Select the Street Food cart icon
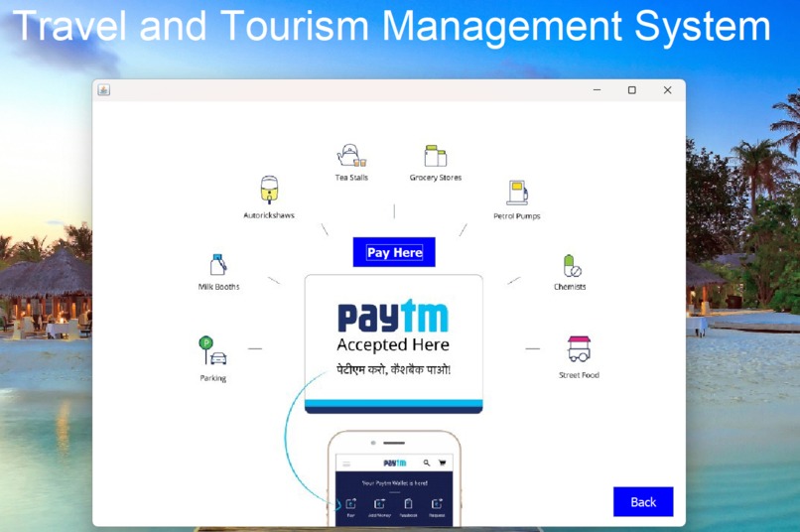 pyautogui.click(x=579, y=349)
